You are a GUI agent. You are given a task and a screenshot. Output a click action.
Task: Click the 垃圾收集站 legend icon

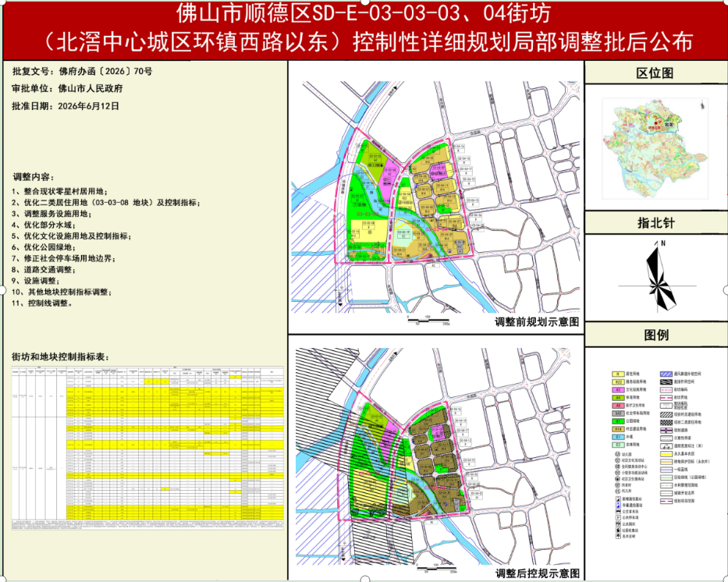[x=618, y=530]
